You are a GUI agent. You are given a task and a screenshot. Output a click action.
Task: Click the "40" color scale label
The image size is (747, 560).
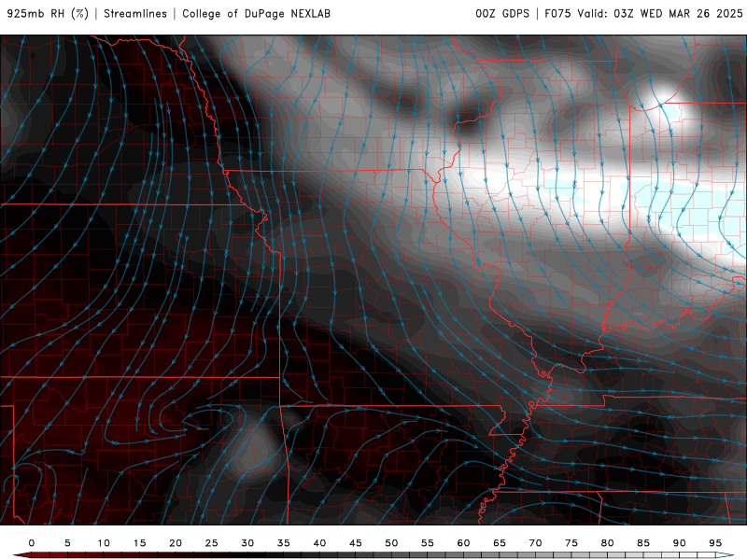[319, 543]
